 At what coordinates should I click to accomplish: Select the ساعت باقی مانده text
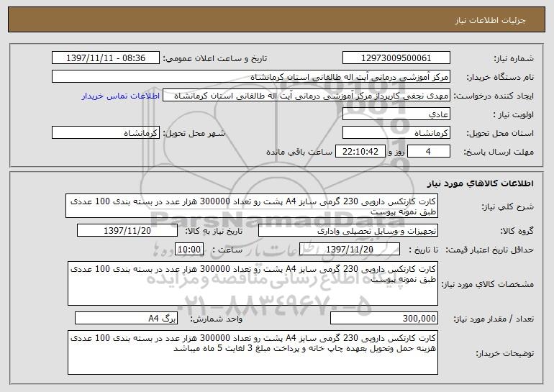click(299, 152)
